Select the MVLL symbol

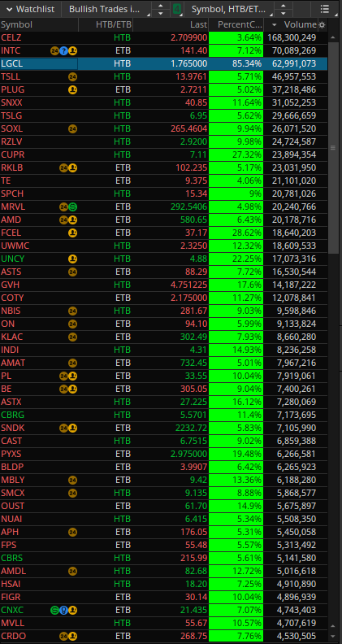pyautogui.click(x=12, y=623)
